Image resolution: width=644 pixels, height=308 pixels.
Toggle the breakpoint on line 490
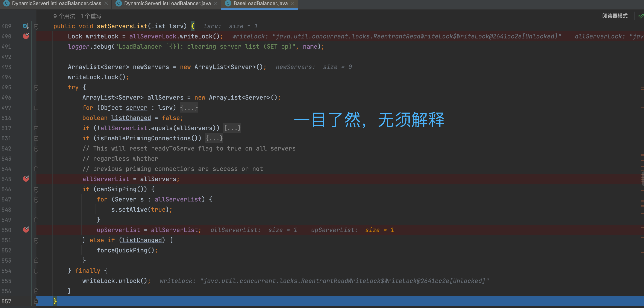26,36
